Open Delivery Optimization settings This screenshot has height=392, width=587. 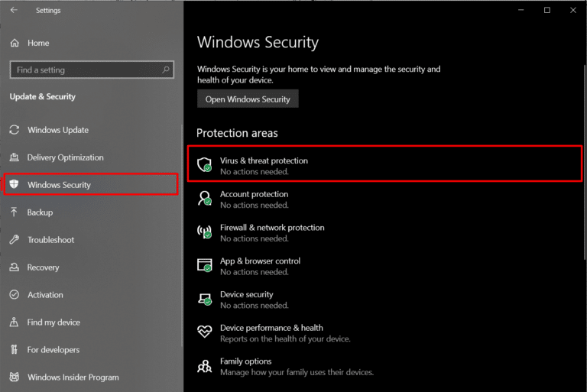[x=65, y=157]
